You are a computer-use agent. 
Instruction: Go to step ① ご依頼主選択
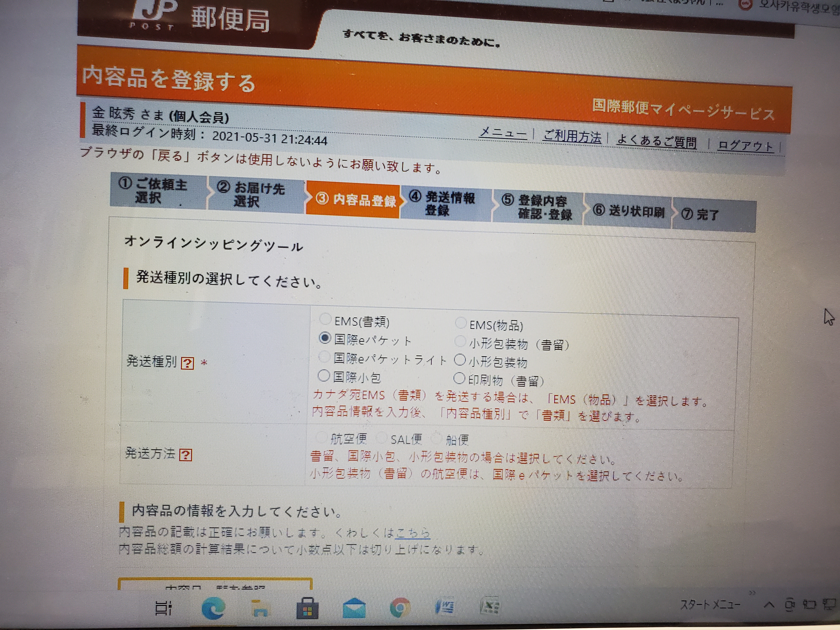pos(159,191)
